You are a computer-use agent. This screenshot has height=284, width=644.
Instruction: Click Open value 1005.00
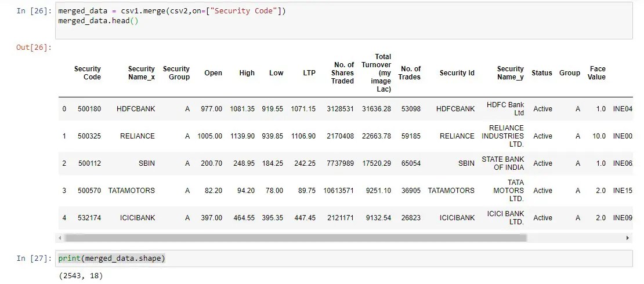[210, 136]
